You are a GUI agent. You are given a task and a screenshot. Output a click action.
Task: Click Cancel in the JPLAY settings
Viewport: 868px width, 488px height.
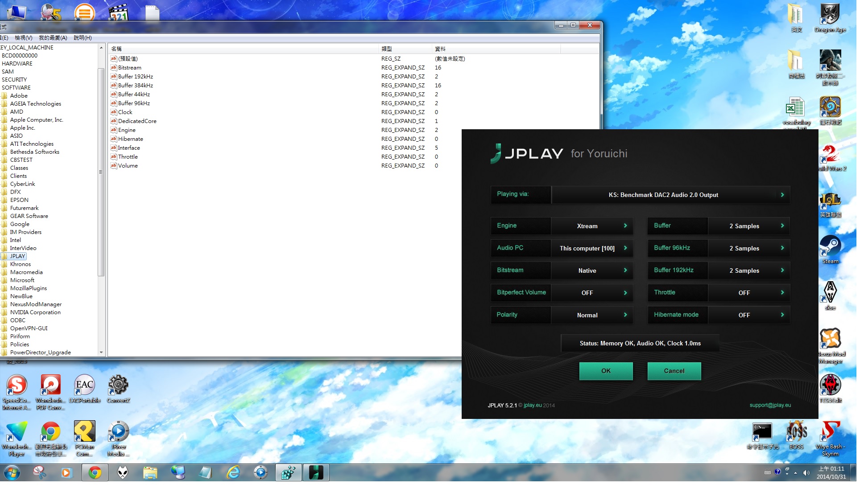tap(674, 371)
